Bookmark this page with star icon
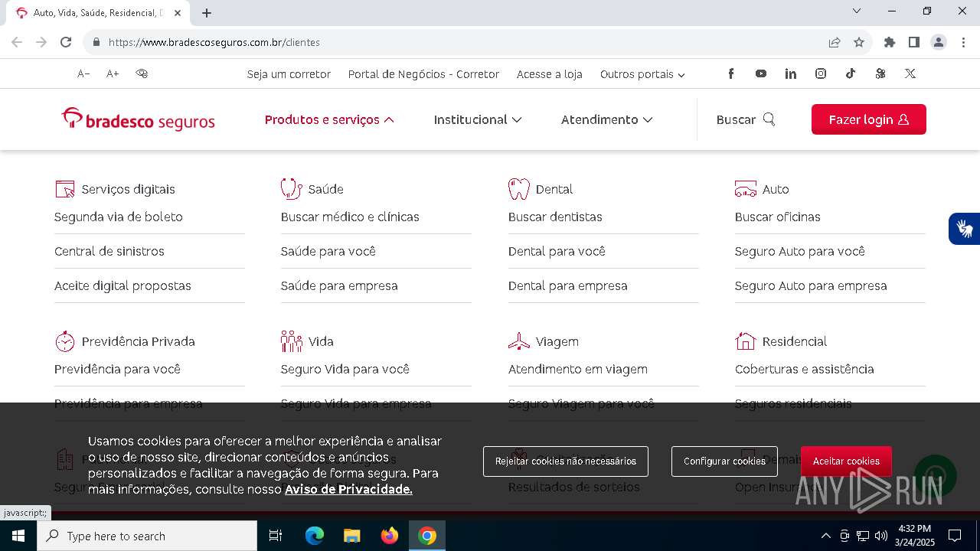Image resolution: width=980 pixels, height=551 pixels. pyautogui.click(x=859, y=42)
